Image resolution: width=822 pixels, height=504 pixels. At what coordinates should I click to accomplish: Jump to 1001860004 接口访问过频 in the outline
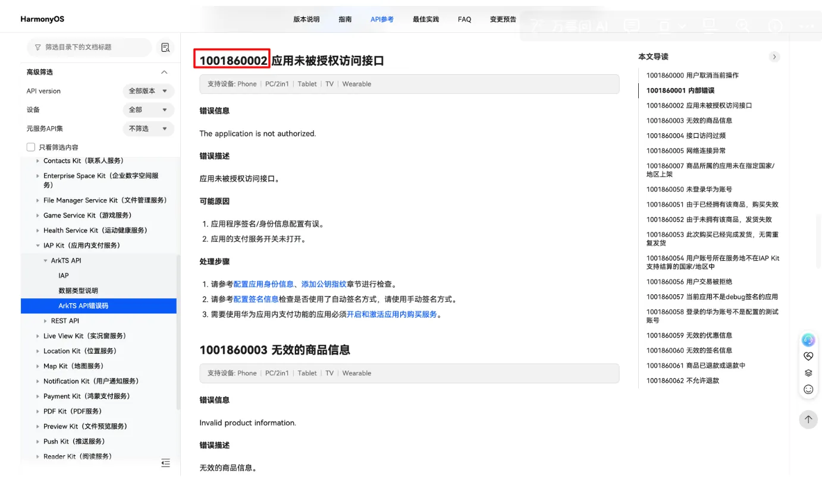686,136
